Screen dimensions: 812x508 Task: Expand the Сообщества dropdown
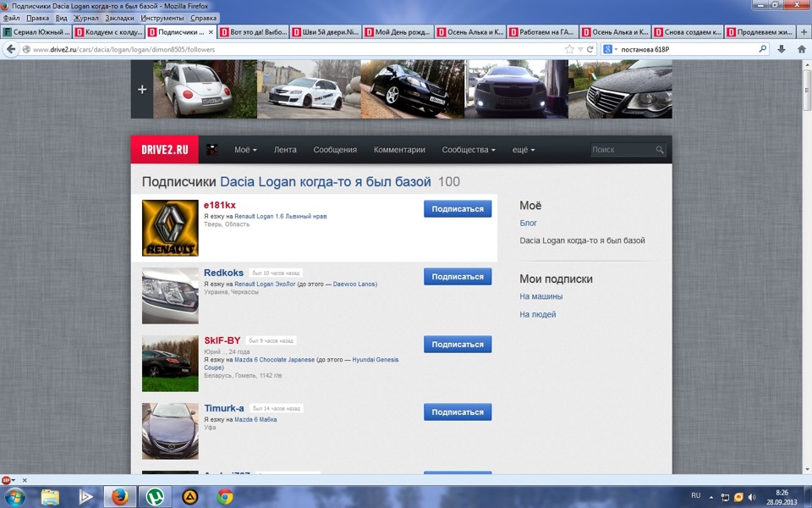coord(468,150)
